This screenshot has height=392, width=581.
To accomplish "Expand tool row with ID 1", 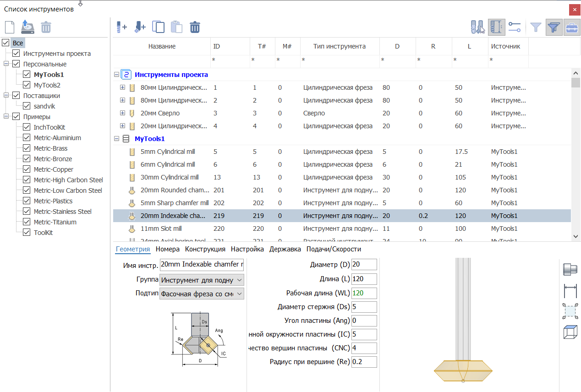I will (122, 87).
